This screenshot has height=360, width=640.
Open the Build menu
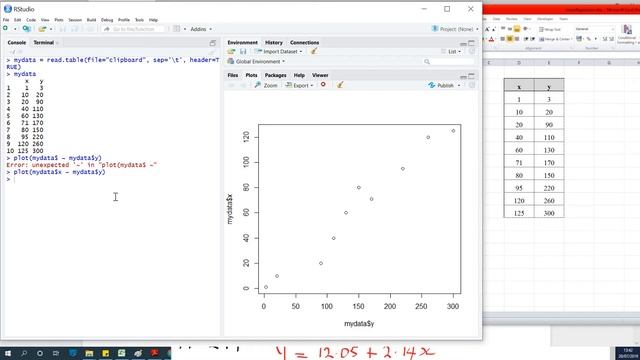[x=91, y=20]
